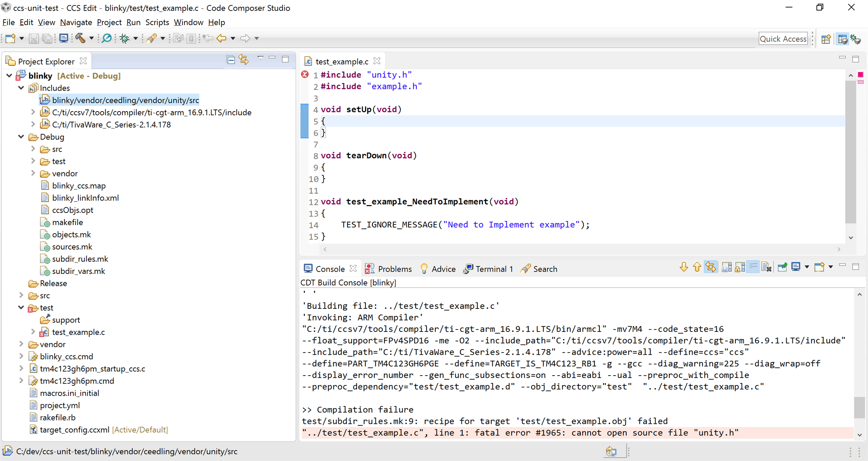The height and width of the screenshot is (461, 868).
Task: Click the yellow Back navigation arrow in the toolbar
Action: click(x=222, y=38)
